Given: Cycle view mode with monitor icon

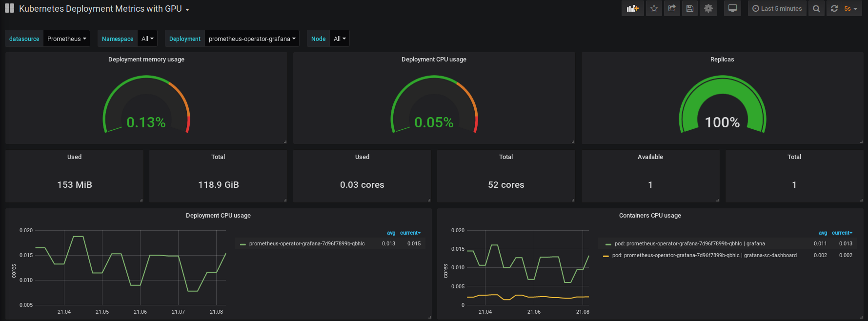Looking at the screenshot, I should pyautogui.click(x=732, y=8).
